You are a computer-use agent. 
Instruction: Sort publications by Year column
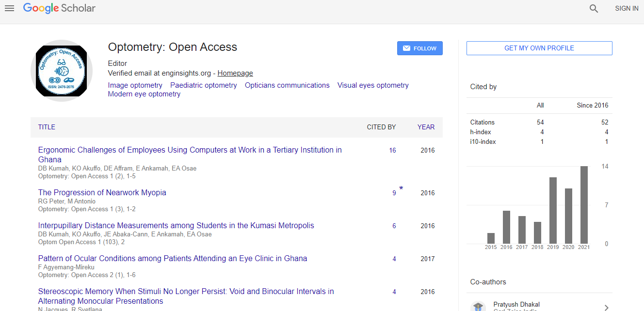(426, 127)
